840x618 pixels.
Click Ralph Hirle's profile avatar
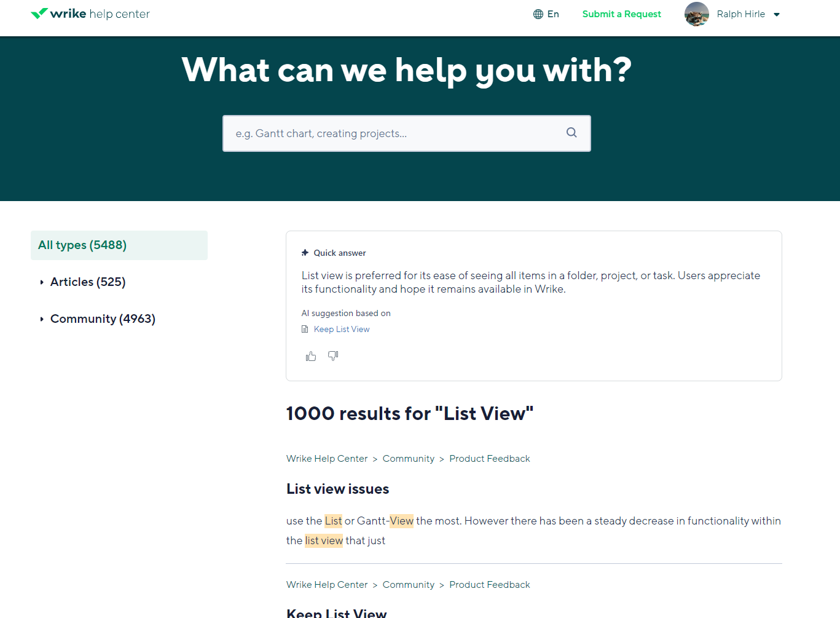click(x=697, y=14)
